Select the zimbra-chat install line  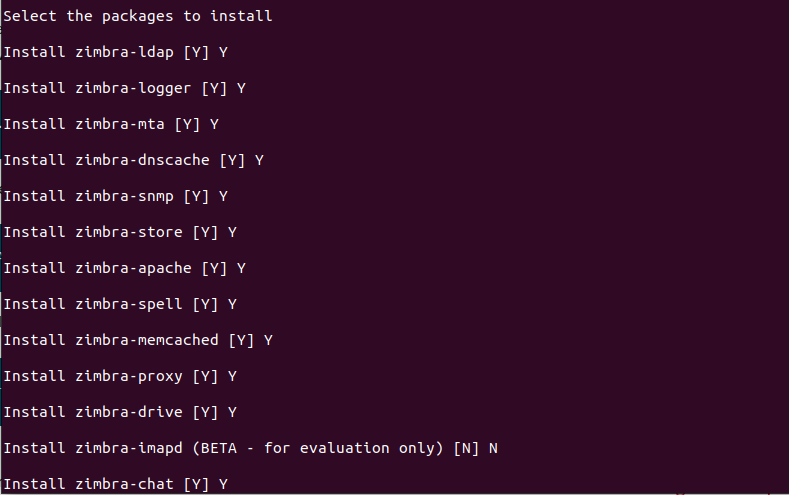(116, 484)
